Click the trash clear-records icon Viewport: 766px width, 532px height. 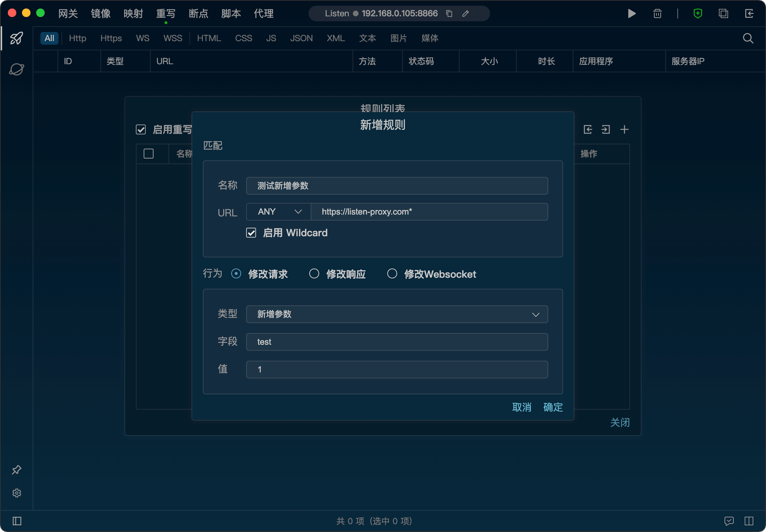657,13
